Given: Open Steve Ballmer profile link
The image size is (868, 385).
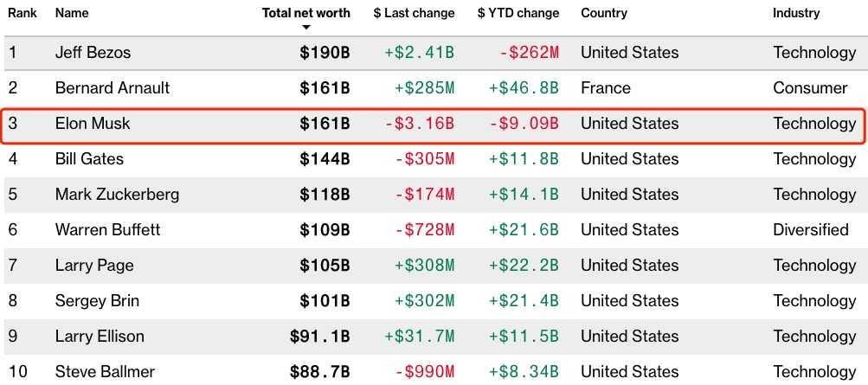Looking at the screenshot, I should (105, 372).
